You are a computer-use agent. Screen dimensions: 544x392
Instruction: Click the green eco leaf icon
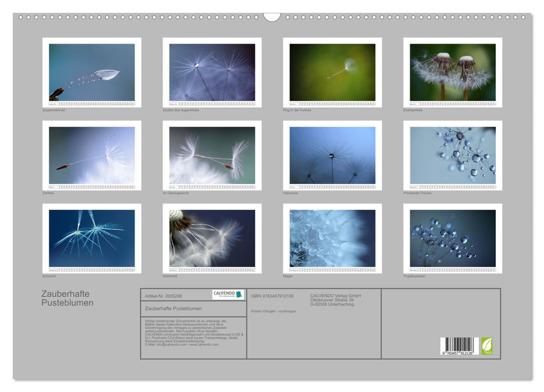click(487, 346)
